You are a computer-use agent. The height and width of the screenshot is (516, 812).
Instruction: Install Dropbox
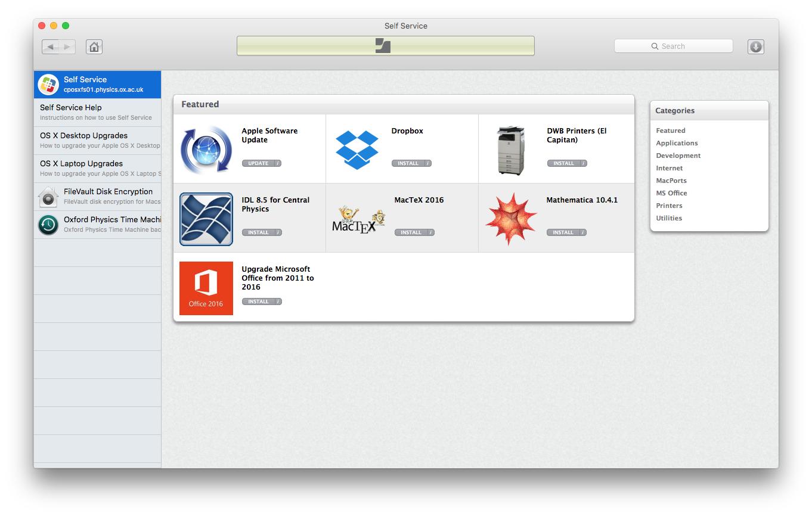tap(408, 163)
